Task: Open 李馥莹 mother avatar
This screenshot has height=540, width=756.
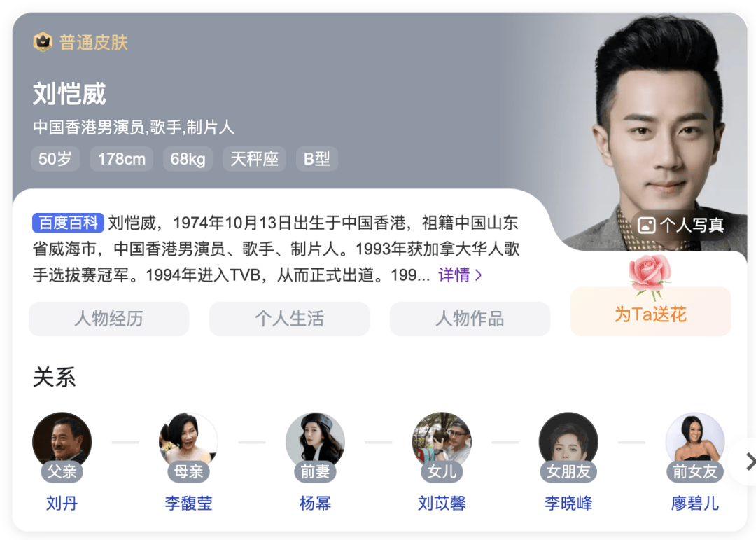Action: 188,442
